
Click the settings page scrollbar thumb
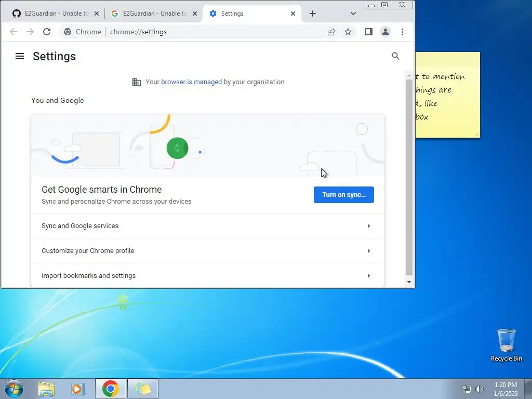pos(409,178)
